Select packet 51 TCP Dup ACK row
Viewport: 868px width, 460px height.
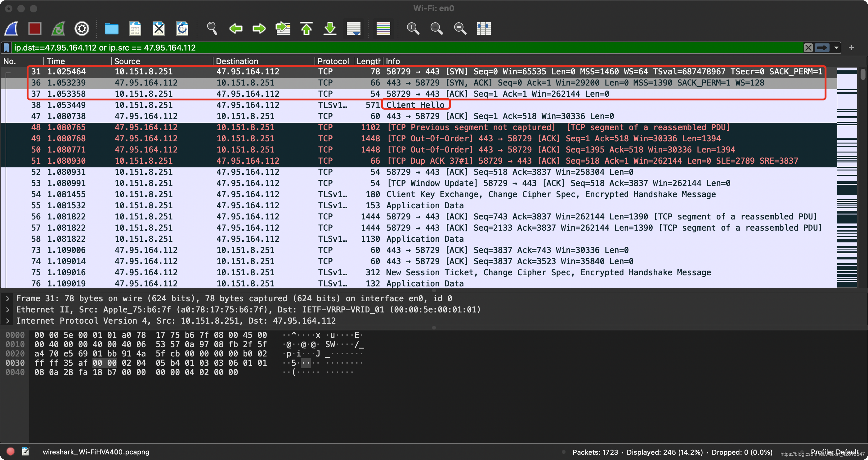pos(418,161)
